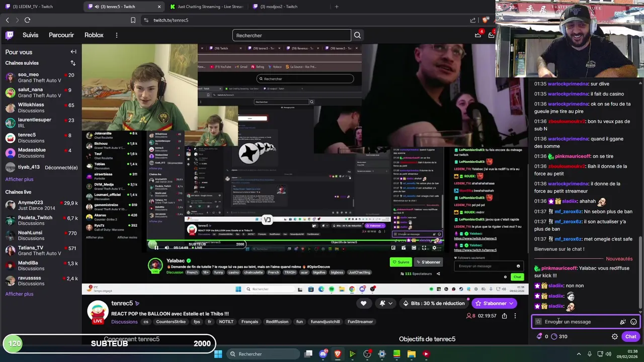Screen dimensions: 644x362
Task: Expand the S'abonner subscribe dropdown
Action: tap(511, 303)
